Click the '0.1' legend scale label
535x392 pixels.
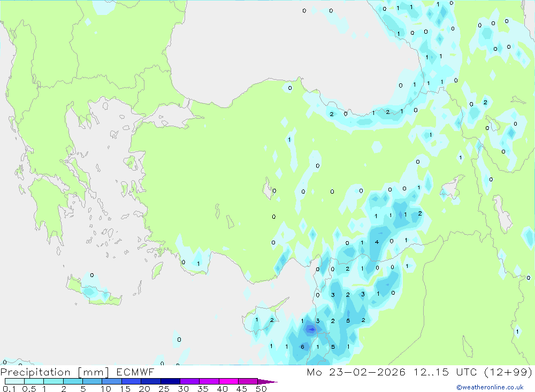click(9, 389)
